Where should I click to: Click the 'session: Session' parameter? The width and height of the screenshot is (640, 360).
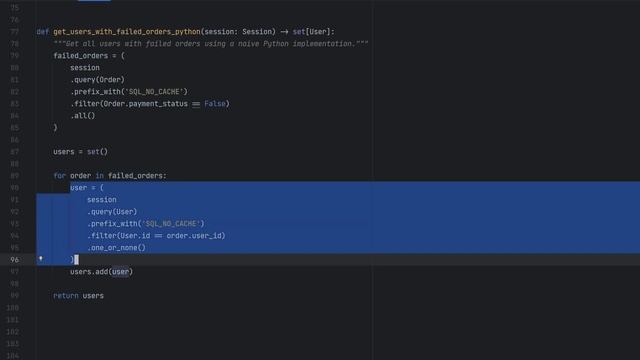click(x=238, y=32)
